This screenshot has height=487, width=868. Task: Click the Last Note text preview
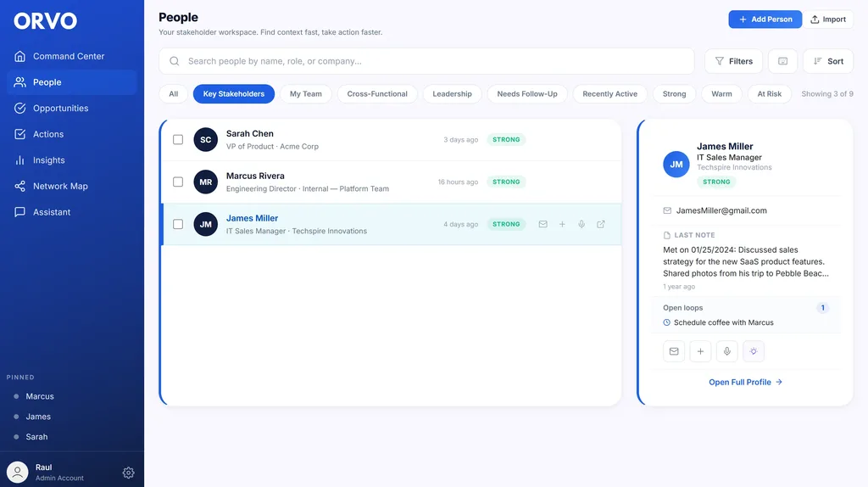click(x=746, y=261)
